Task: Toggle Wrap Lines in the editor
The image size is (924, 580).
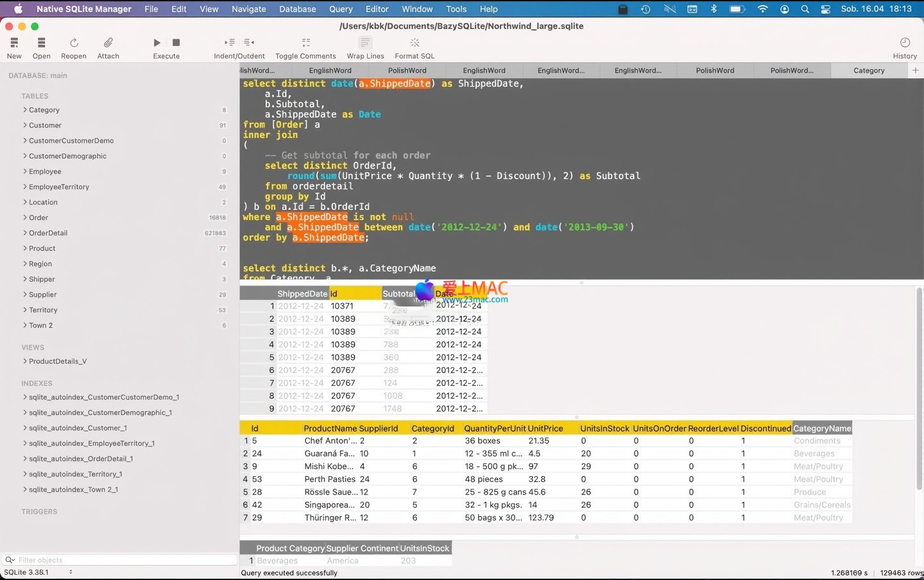Action: 365,43
